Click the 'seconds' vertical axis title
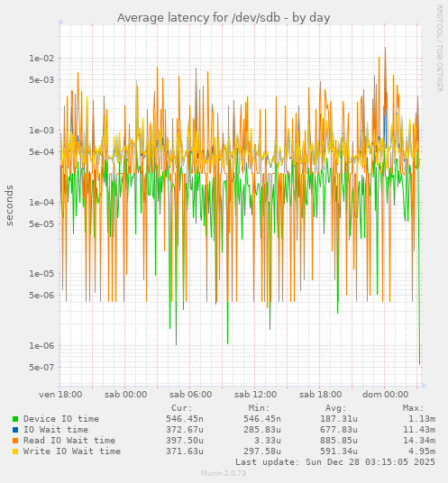The image size is (448, 483). [x=10, y=205]
